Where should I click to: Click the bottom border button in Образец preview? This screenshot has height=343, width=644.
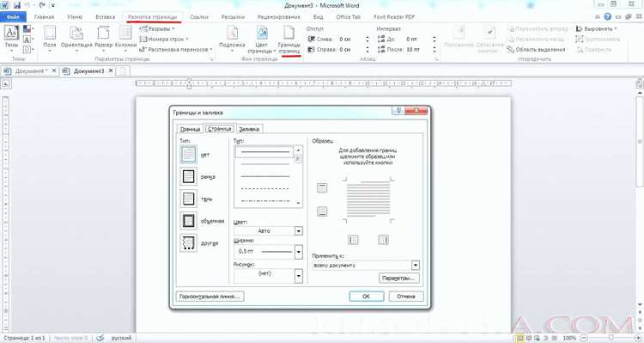[322, 211]
